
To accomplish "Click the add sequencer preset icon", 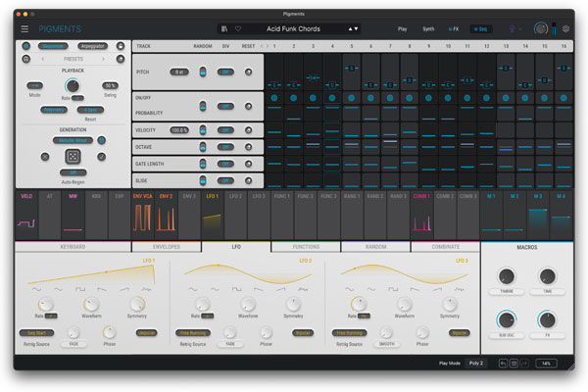I will pos(121,59).
